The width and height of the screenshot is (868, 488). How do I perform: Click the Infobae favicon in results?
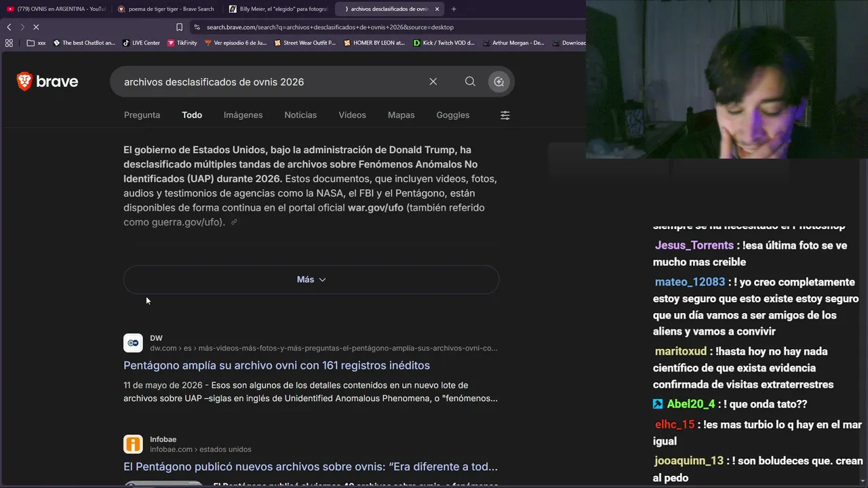point(133,444)
